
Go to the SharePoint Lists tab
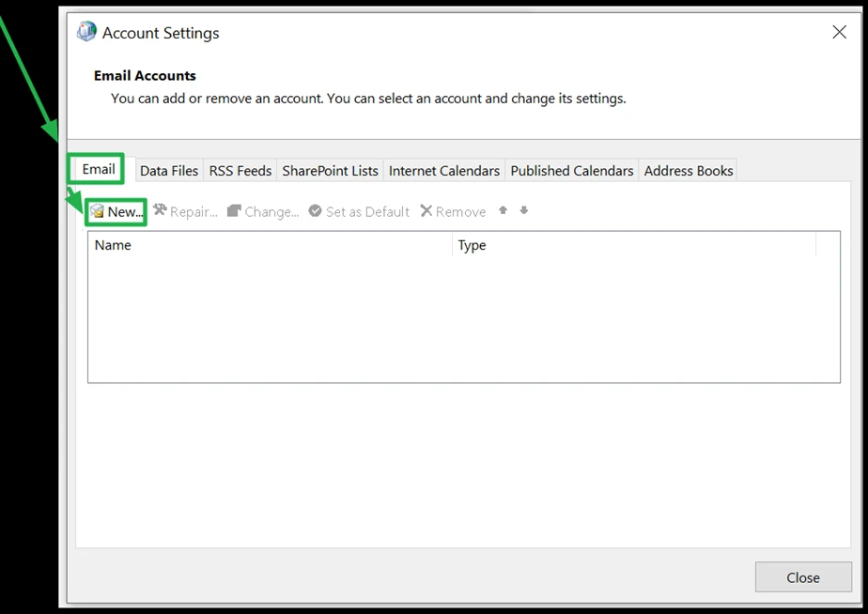(x=330, y=171)
